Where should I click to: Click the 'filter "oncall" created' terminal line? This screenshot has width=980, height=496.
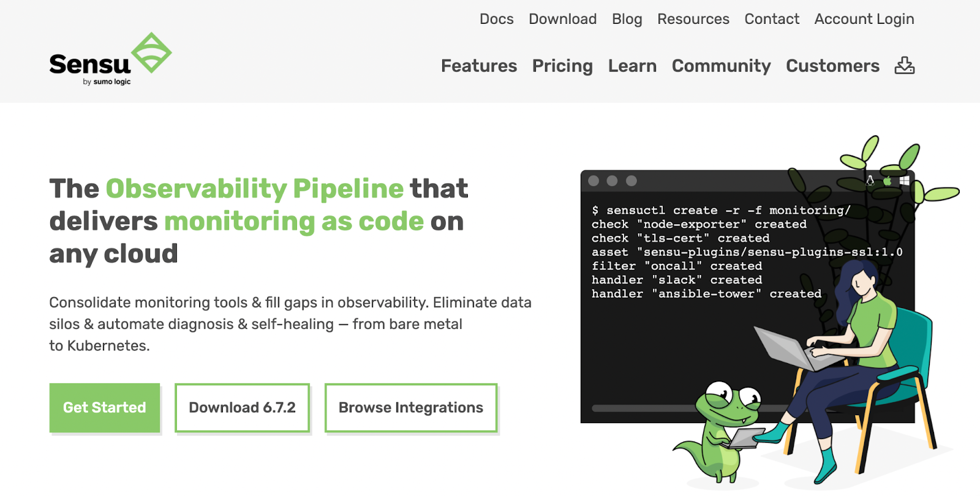[677, 266]
